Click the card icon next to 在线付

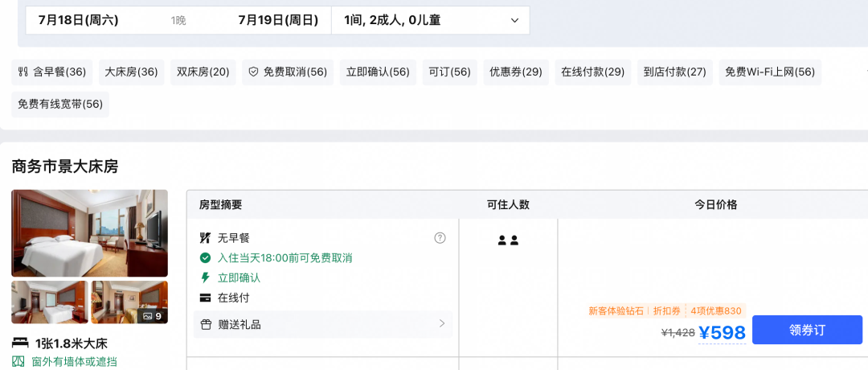coord(205,298)
